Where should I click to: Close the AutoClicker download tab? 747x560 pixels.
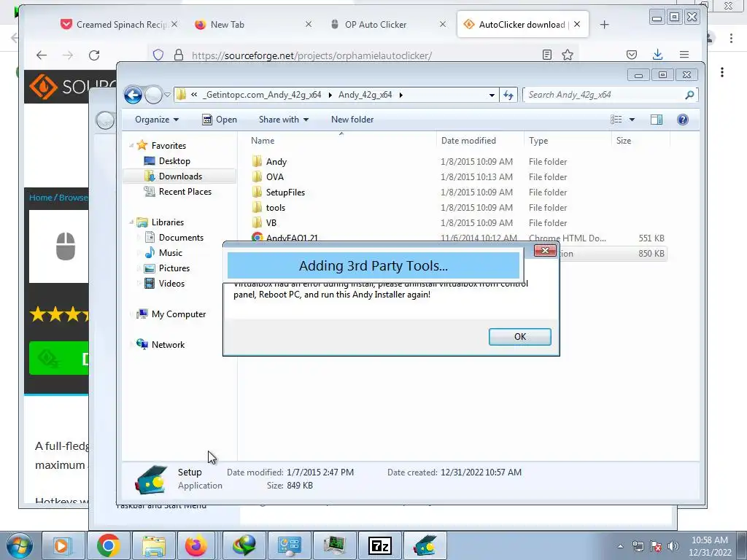coord(577,24)
